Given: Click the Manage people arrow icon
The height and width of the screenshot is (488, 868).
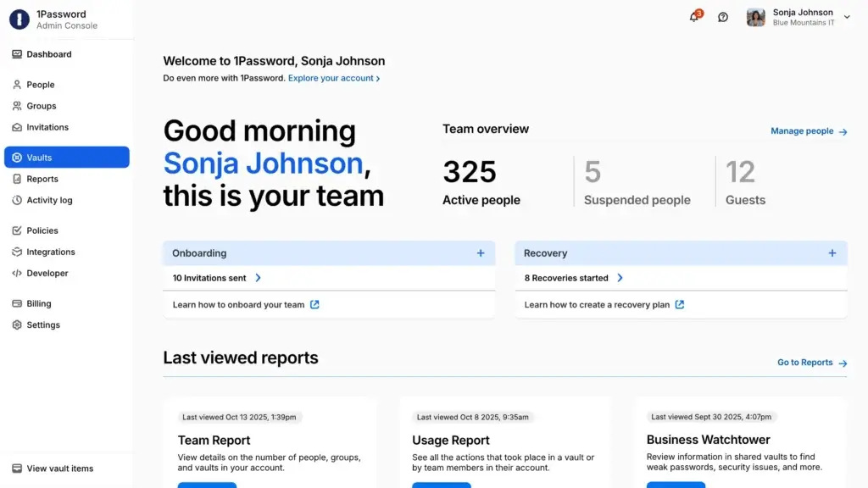Looking at the screenshot, I should tap(843, 131).
